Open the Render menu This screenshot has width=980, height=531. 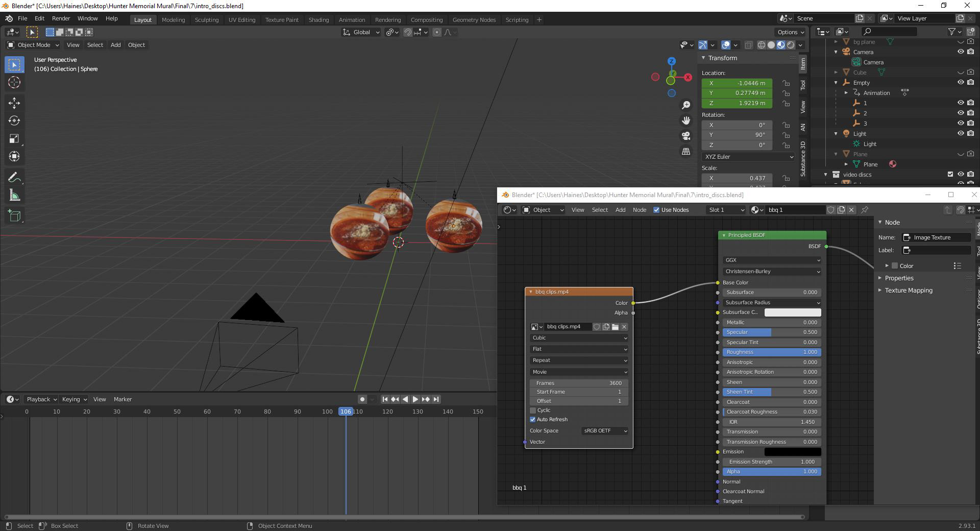tap(61, 18)
